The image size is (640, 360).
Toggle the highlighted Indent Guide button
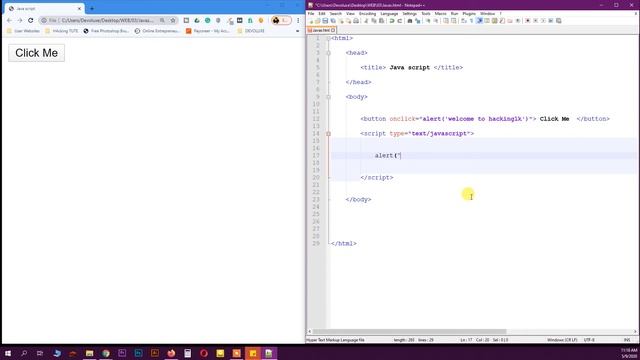point(480,21)
